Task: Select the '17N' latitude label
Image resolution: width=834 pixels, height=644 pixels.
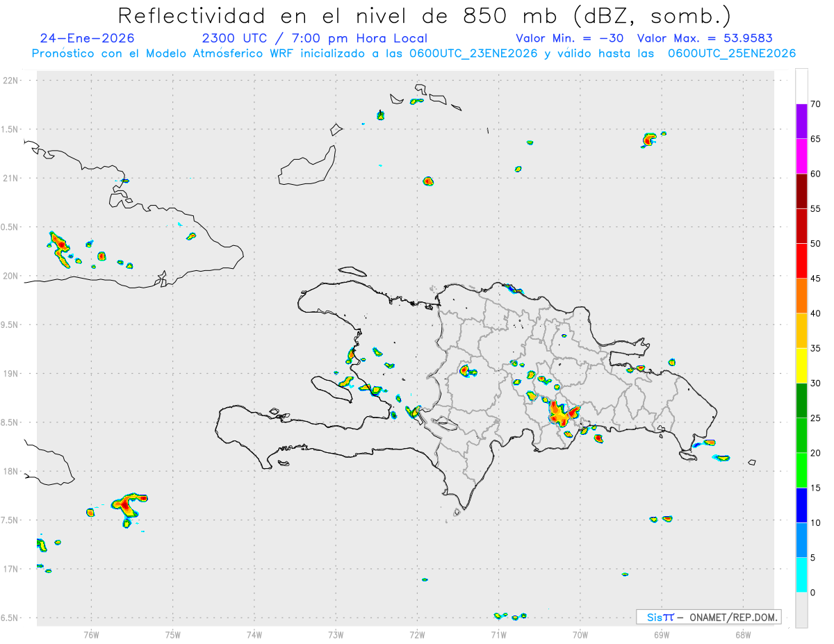Action: 11,569
